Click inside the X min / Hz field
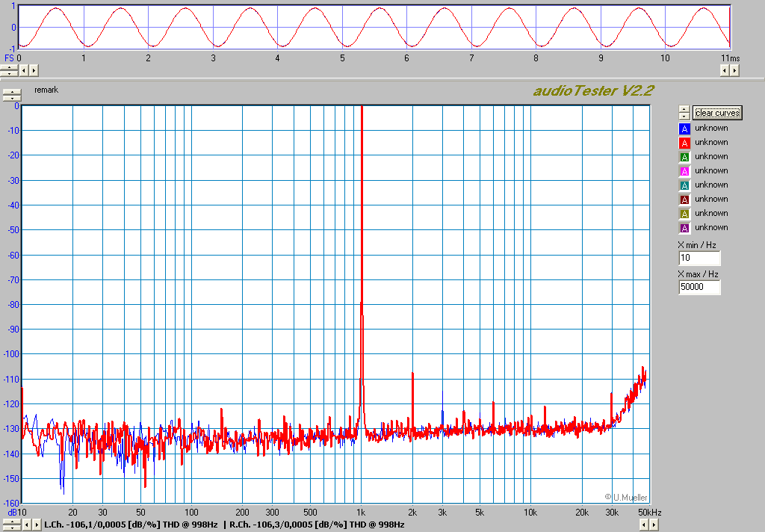Image resolution: width=765 pixels, height=532 pixels. [x=699, y=258]
